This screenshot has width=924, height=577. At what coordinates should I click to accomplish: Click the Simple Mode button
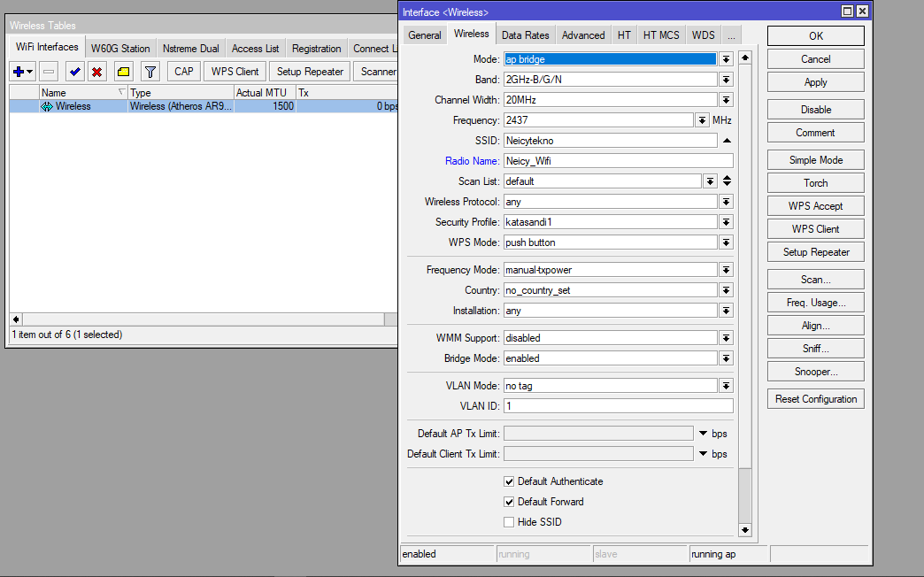(x=815, y=159)
